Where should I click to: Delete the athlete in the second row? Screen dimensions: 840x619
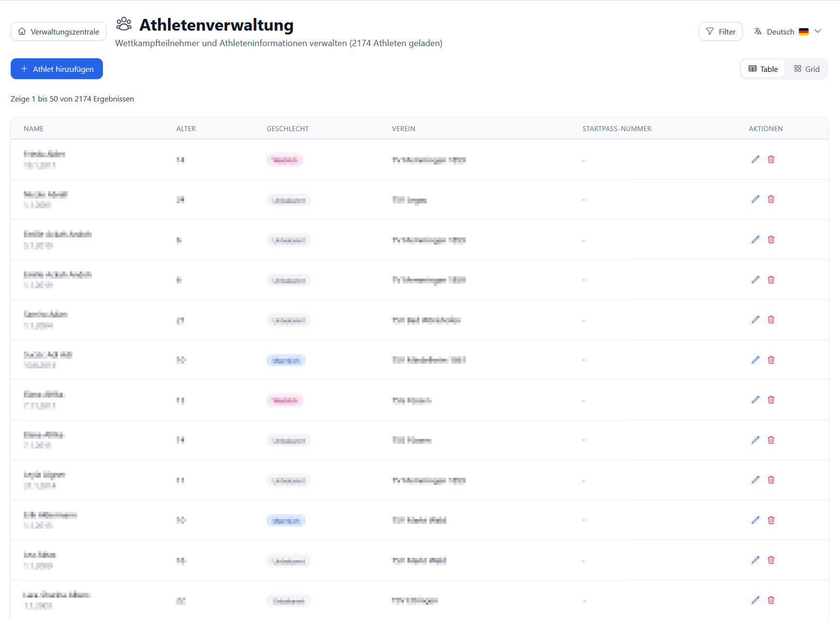[x=771, y=199]
